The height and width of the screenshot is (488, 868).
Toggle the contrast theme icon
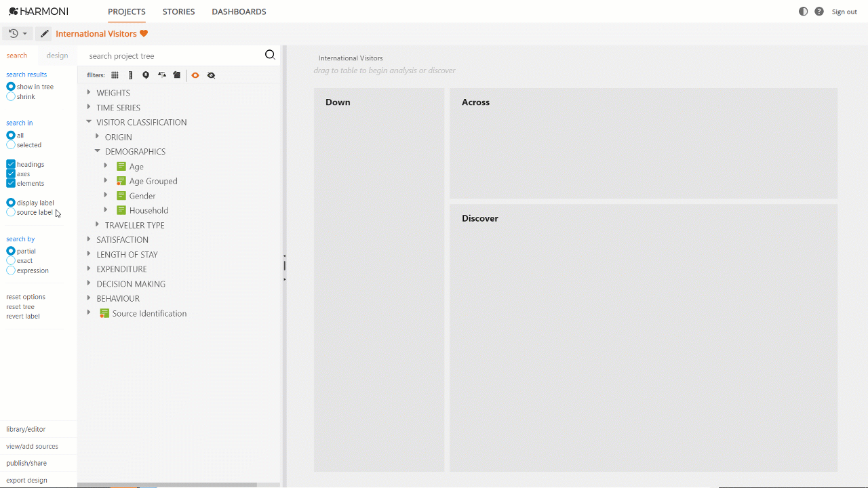pos(804,12)
